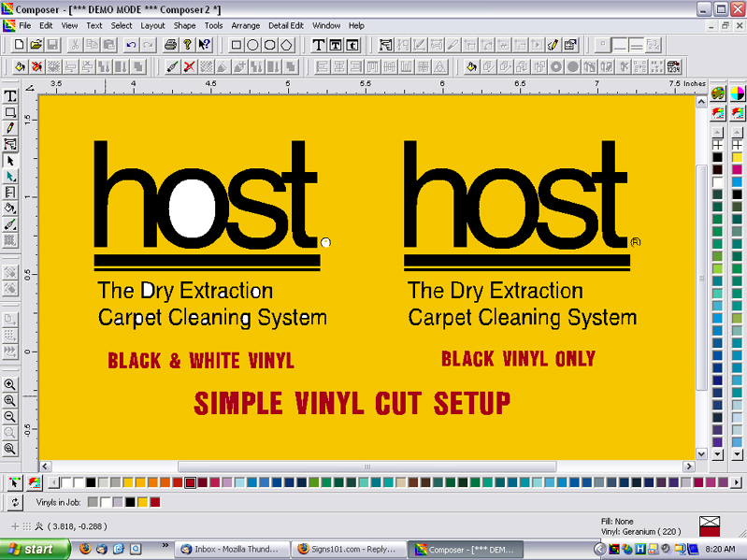Pick the pencil drawing tool in left toolbox
Screen dimensions: 747x560
point(10,128)
